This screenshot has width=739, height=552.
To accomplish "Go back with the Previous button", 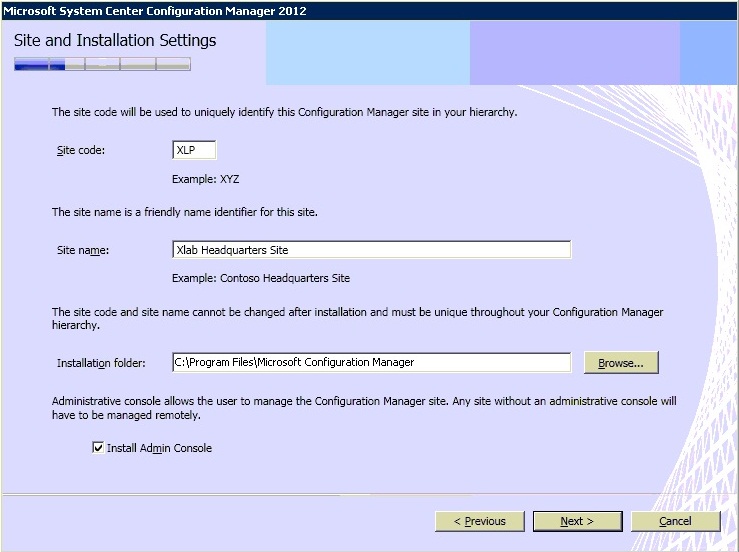I will (479, 521).
